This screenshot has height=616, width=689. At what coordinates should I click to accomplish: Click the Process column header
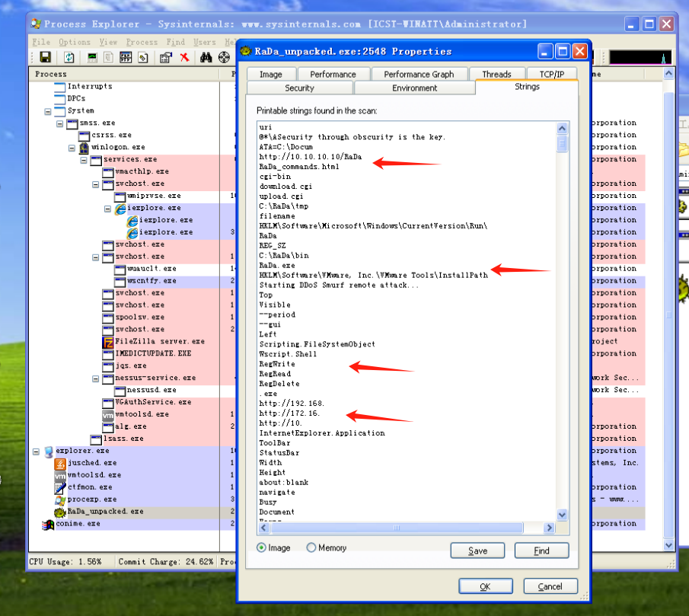tap(124, 75)
